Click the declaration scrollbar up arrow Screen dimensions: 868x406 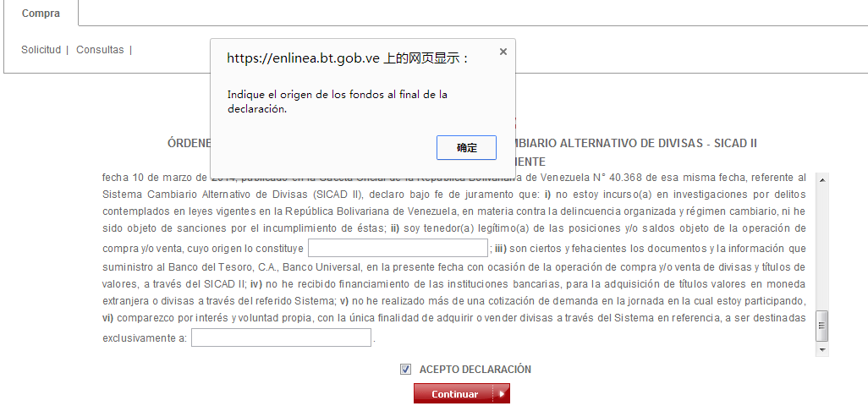coord(822,179)
